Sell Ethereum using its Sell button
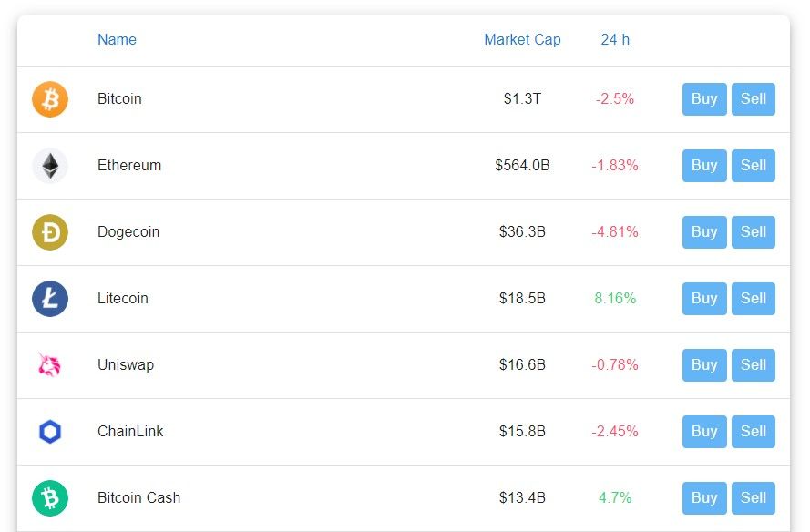 754,166
